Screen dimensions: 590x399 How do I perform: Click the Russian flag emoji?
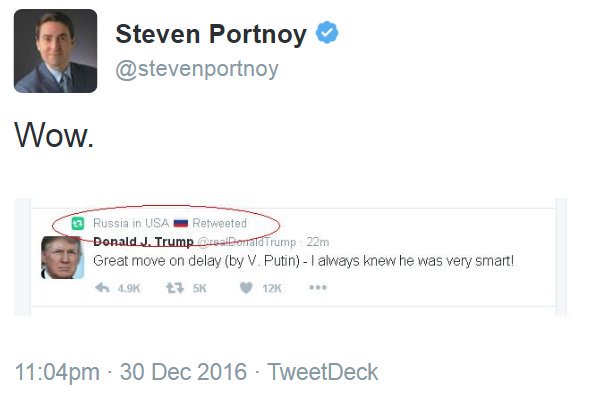click(x=181, y=224)
